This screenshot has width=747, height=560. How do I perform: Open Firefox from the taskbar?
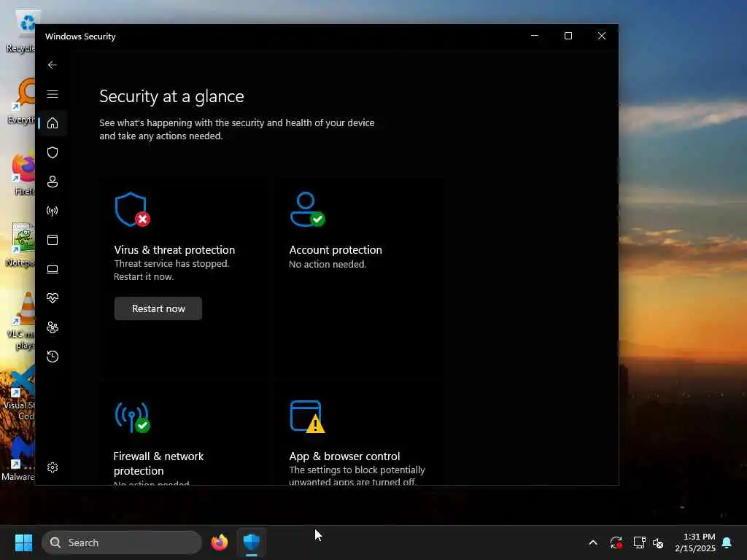click(x=220, y=542)
